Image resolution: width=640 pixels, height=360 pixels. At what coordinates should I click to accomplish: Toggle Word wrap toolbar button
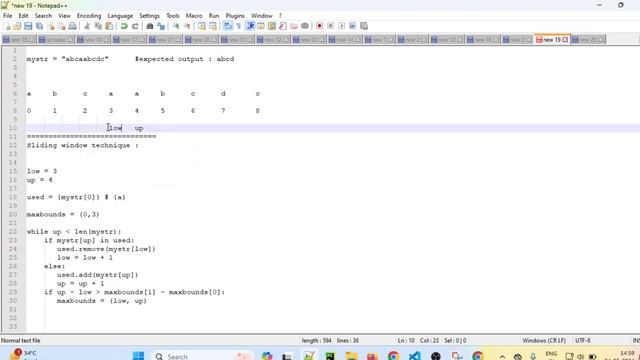(x=228, y=26)
